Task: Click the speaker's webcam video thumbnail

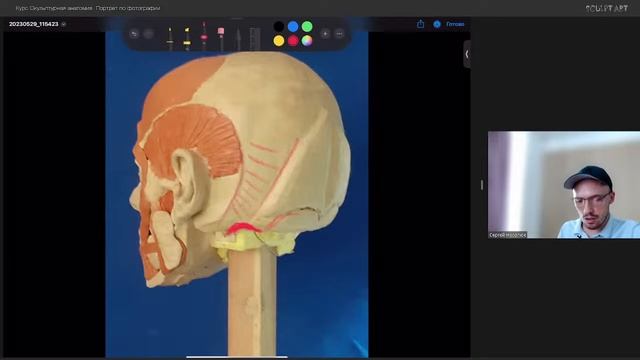Action: click(x=564, y=185)
